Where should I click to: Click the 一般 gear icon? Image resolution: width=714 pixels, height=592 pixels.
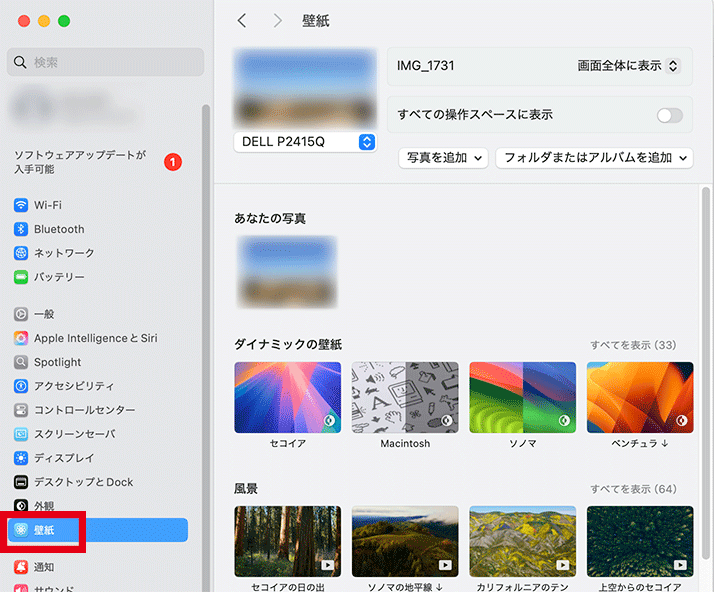pyautogui.click(x=20, y=314)
